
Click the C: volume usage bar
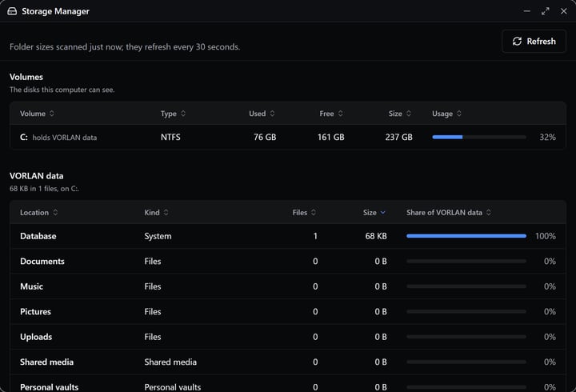pyautogui.click(x=479, y=137)
